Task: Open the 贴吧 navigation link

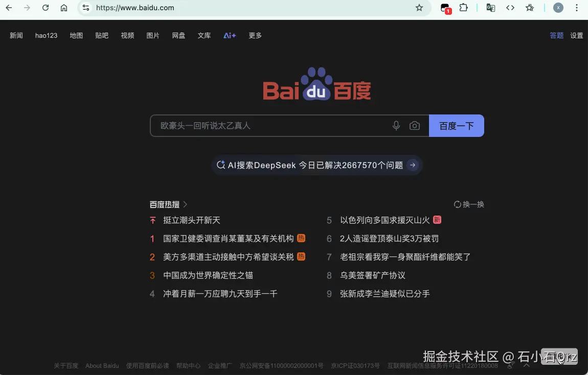Action: (x=102, y=35)
